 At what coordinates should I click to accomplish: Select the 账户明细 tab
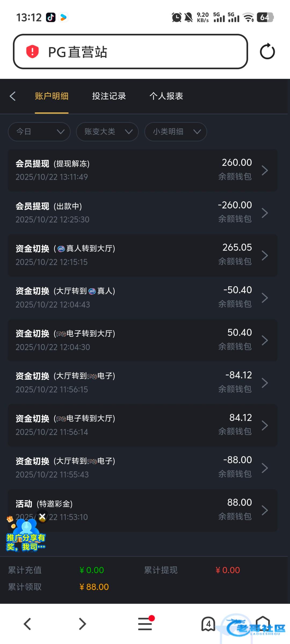point(52,96)
